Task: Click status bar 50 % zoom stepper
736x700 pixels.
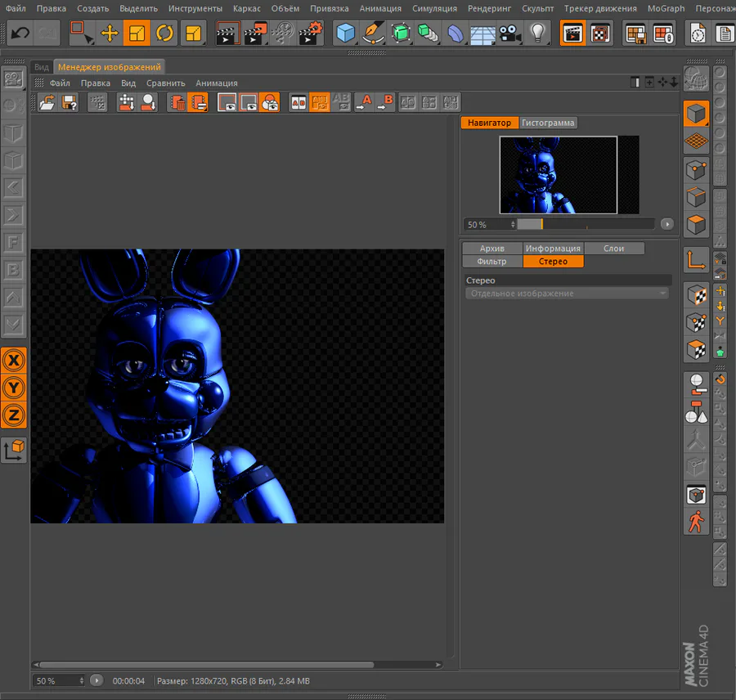Action: [x=81, y=680]
